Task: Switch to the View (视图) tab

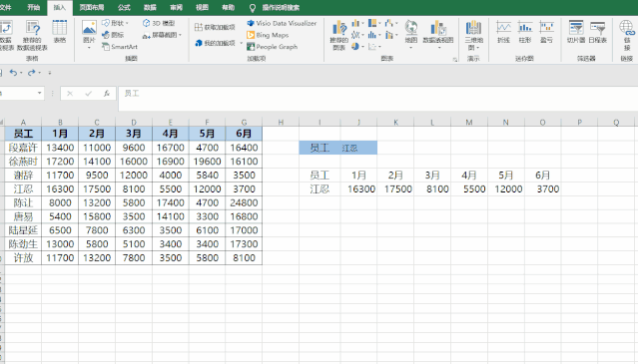Action: pyautogui.click(x=202, y=7)
